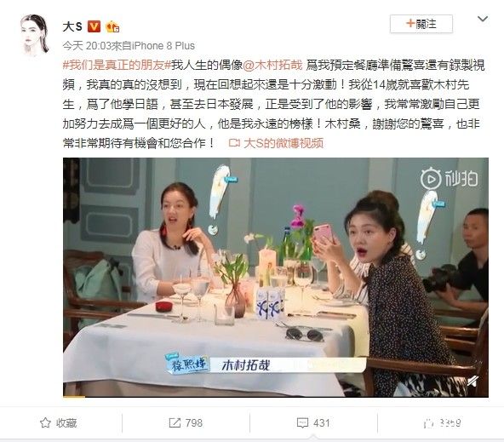504x442 pixels.
Task: Open the 431 comments tab
Action: pyautogui.click(x=313, y=423)
